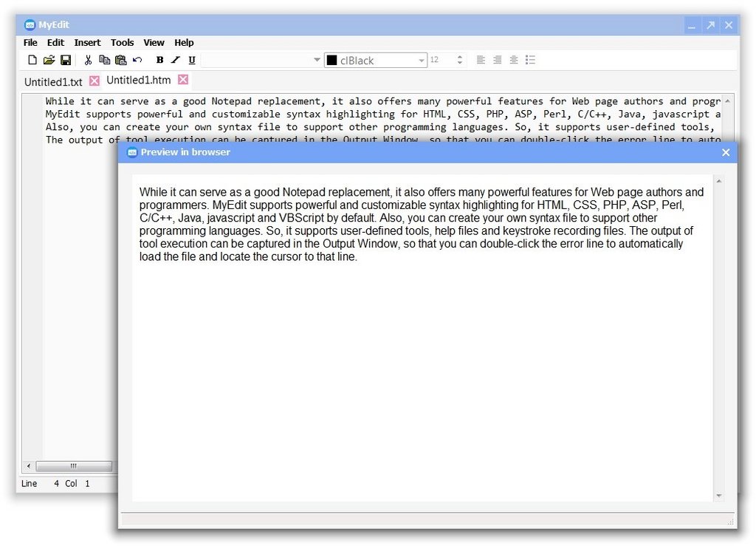The height and width of the screenshot is (546, 756).
Task: Click the preview's scroll up arrow
Action: coord(719,181)
